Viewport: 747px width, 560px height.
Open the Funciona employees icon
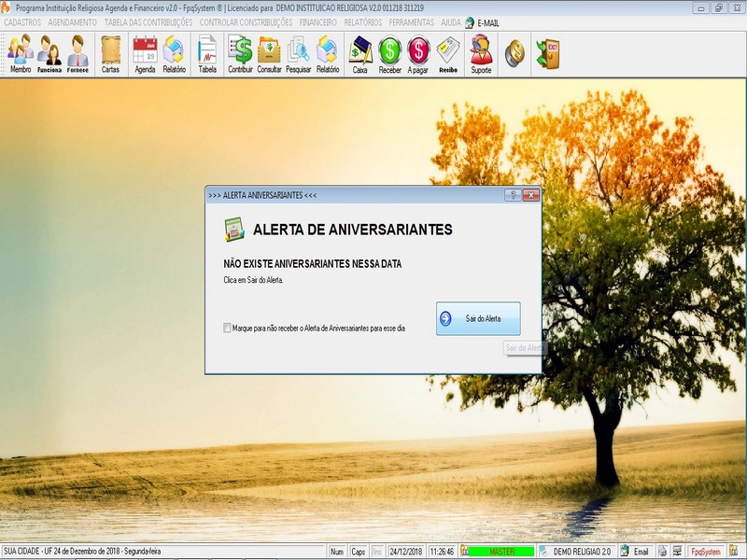49,54
